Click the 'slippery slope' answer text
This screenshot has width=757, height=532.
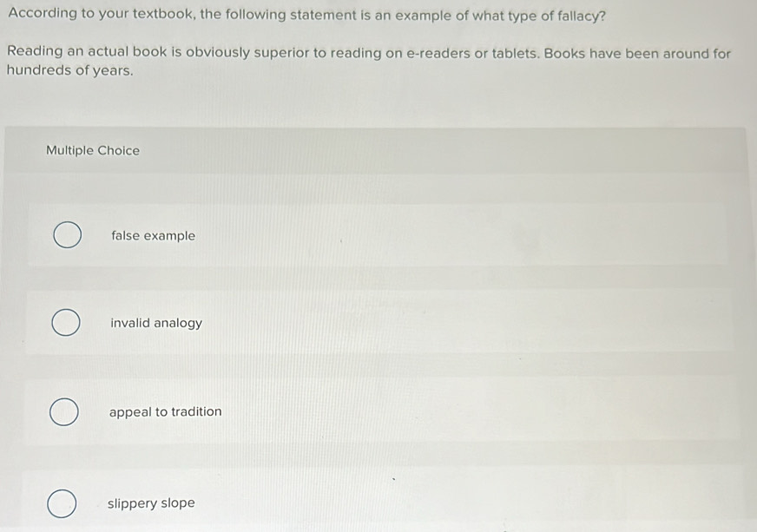(151, 502)
